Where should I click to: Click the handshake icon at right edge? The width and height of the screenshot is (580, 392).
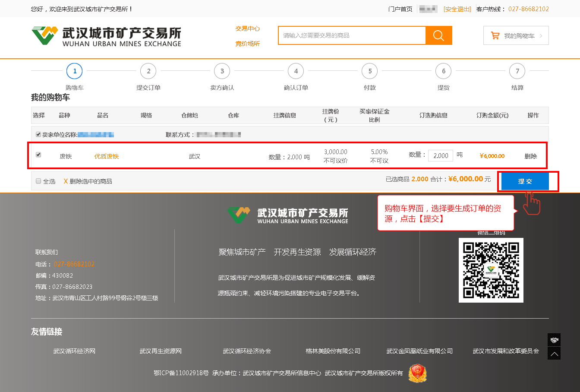tap(554, 340)
